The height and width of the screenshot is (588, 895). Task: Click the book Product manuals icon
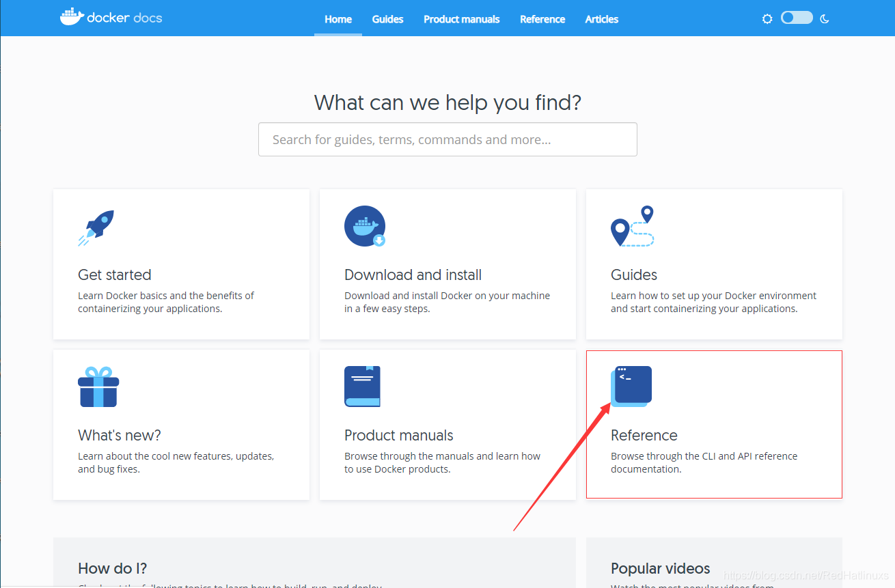coord(362,387)
